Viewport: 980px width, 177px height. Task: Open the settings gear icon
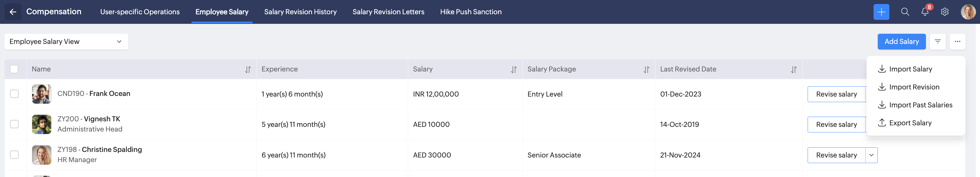944,12
